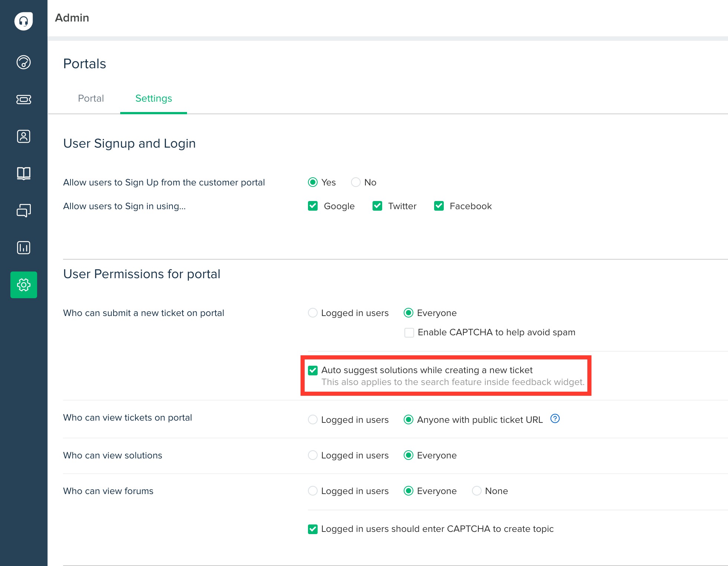Select the Settings tab
The height and width of the screenshot is (566, 728).
(153, 98)
